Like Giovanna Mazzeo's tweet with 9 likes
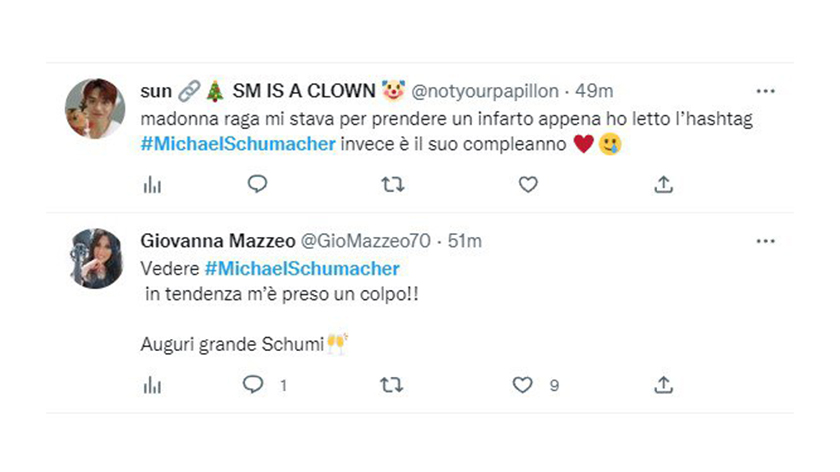840x472 pixels. pyautogui.click(x=523, y=385)
